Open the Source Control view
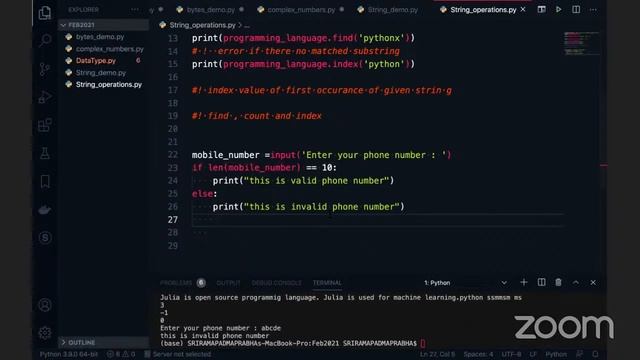This screenshot has height=360, width=640. point(45,69)
